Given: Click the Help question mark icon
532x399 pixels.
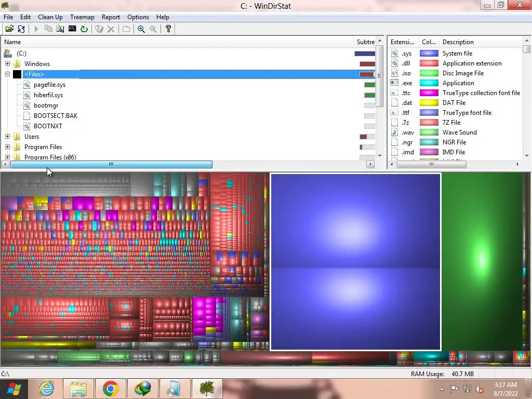Looking at the screenshot, I should [x=168, y=29].
